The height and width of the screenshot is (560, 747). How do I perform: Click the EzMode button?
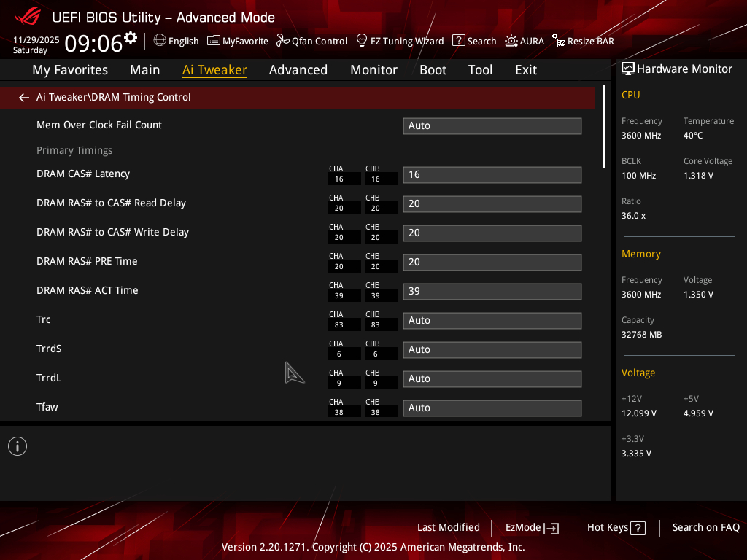pyautogui.click(x=532, y=527)
